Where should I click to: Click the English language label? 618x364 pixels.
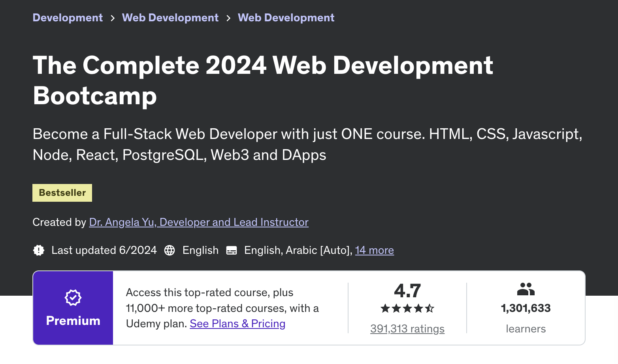[200, 250]
